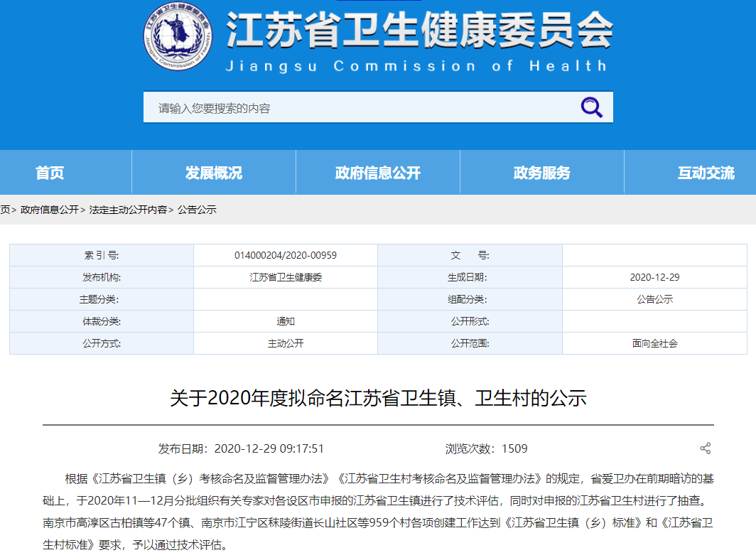The width and height of the screenshot is (756, 560).
Task: Open the share icon beside the view count
Action: tap(706, 448)
